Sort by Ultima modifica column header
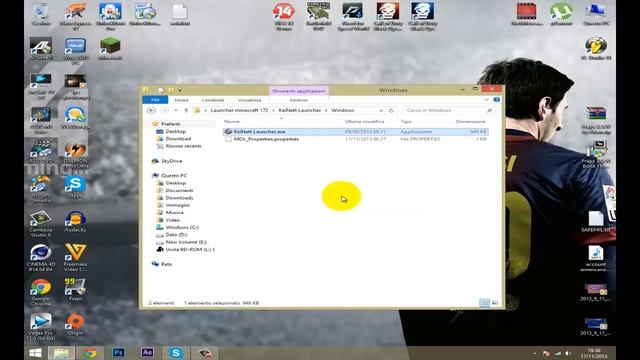The height and width of the screenshot is (360, 640). [364, 122]
